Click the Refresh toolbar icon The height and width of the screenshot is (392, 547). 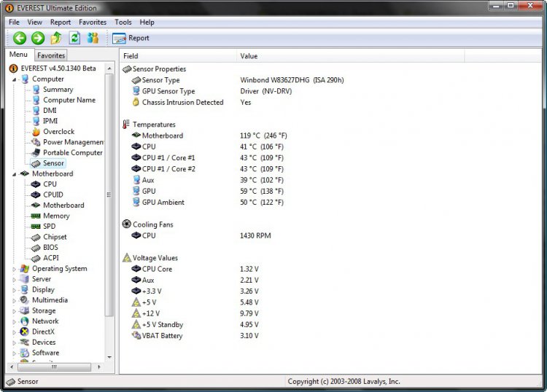pos(74,38)
